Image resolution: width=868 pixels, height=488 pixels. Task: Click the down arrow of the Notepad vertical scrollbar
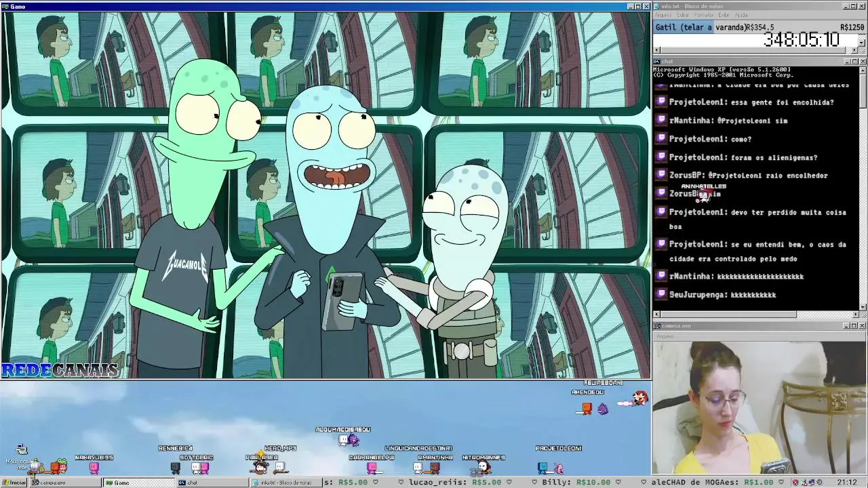pos(863,43)
